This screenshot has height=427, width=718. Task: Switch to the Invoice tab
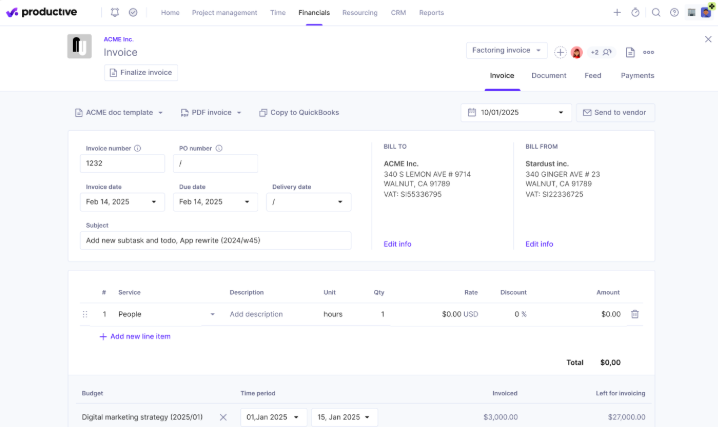pyautogui.click(x=502, y=76)
